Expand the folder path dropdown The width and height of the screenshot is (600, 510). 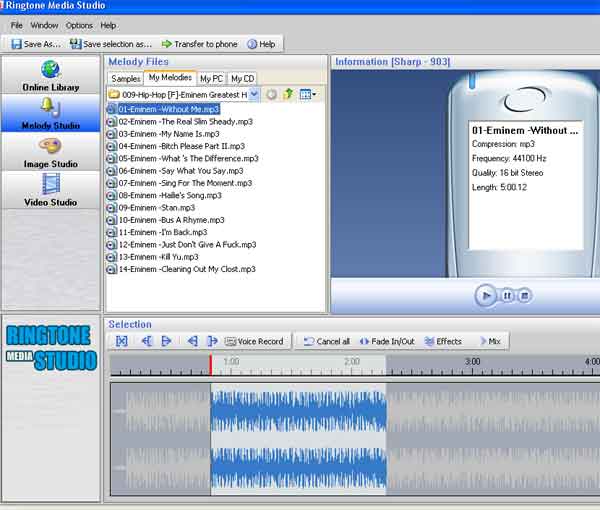point(254,94)
